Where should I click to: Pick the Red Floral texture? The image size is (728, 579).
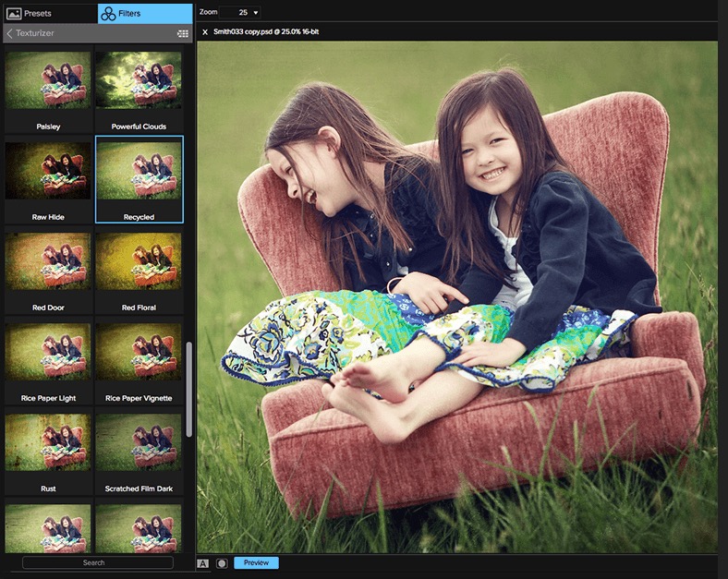click(x=139, y=262)
